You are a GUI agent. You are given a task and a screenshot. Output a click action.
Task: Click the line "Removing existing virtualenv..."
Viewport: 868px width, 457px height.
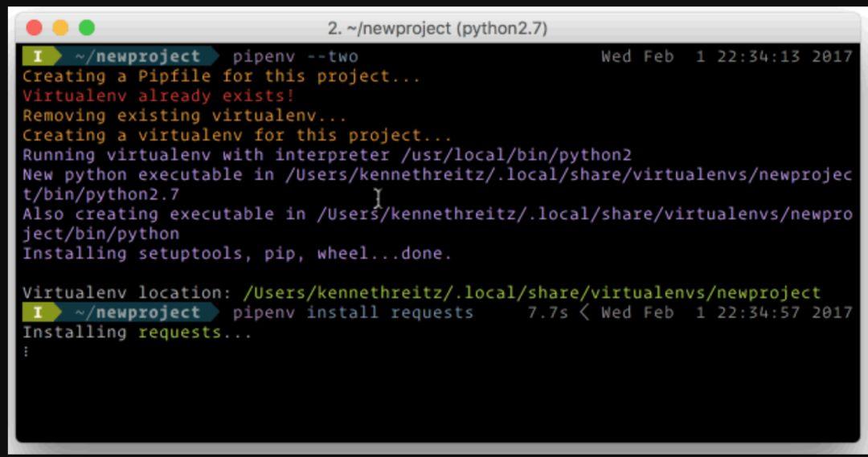(x=184, y=116)
